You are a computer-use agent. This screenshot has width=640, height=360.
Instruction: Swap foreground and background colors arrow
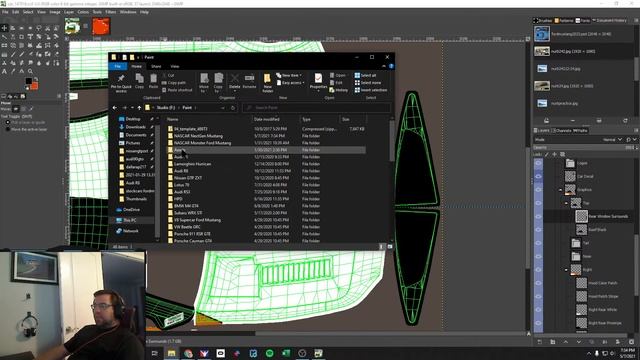pyautogui.click(x=36, y=80)
